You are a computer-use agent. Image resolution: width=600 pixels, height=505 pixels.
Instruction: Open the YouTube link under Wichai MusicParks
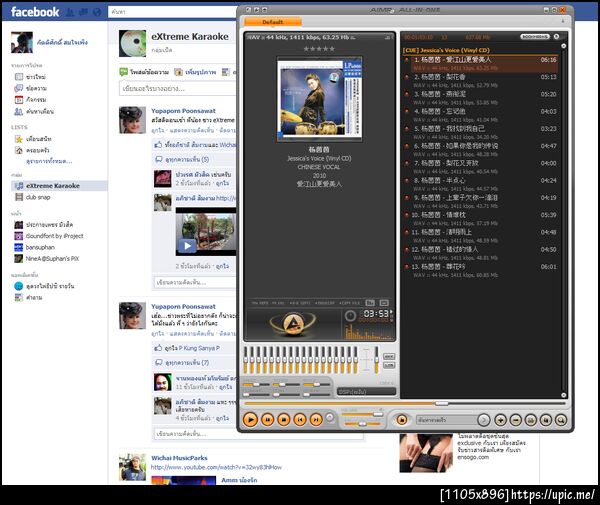tap(216, 467)
